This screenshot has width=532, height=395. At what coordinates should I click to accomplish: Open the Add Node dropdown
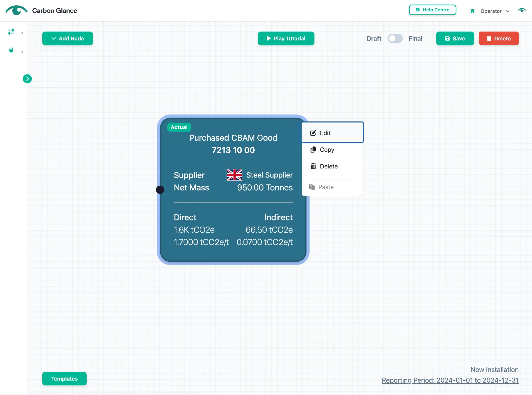point(68,38)
